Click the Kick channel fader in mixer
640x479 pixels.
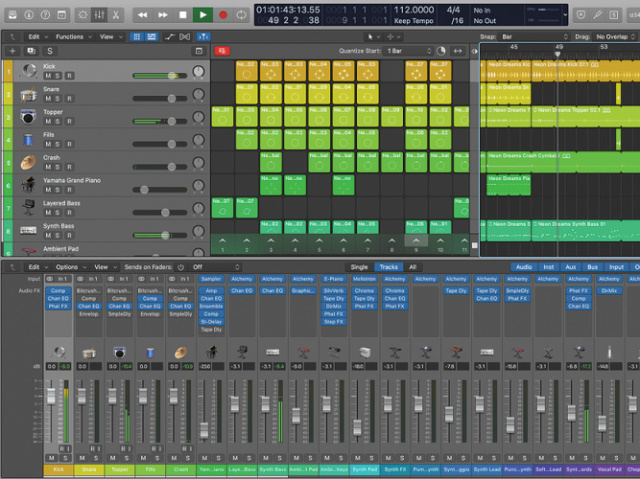(51, 396)
